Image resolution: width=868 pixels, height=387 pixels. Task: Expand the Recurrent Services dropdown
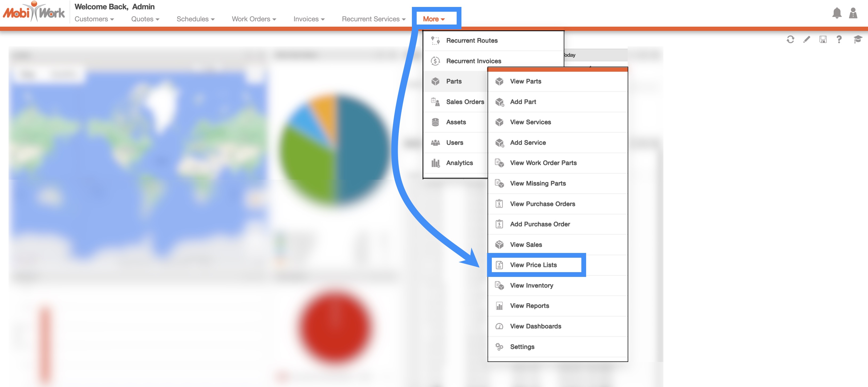point(373,19)
